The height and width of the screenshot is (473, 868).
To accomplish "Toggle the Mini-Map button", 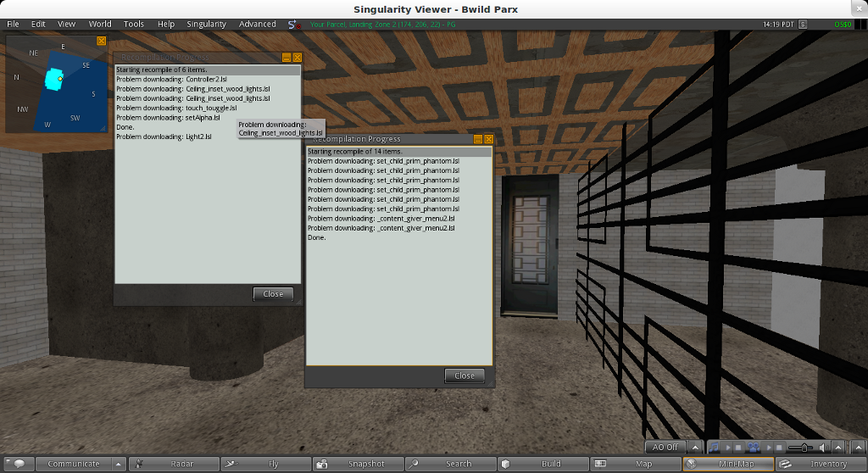I will click(728, 465).
